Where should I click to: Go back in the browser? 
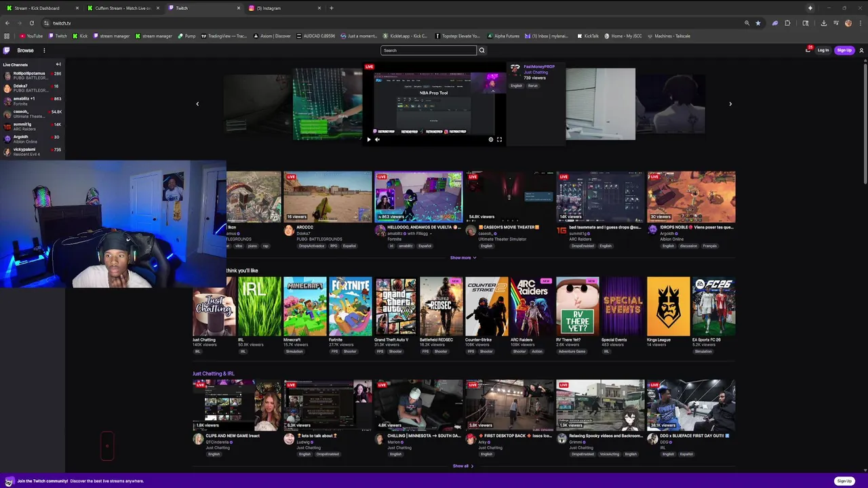(7, 23)
